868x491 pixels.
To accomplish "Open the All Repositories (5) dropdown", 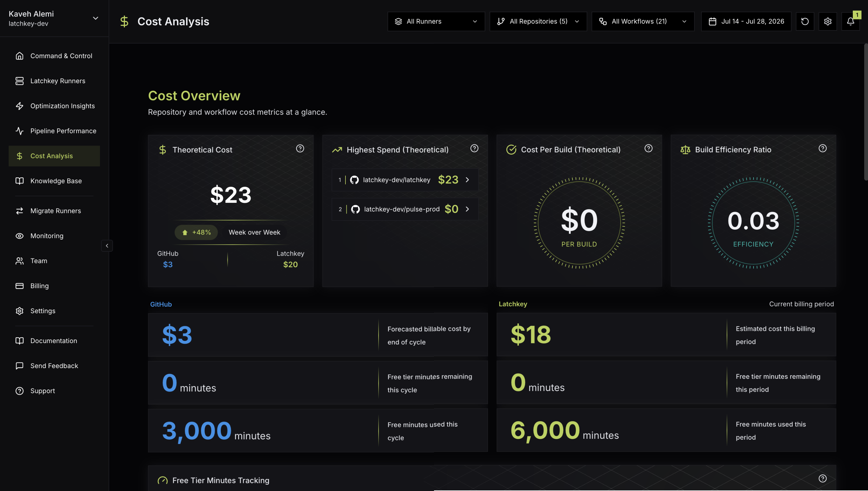I will 538,21.
